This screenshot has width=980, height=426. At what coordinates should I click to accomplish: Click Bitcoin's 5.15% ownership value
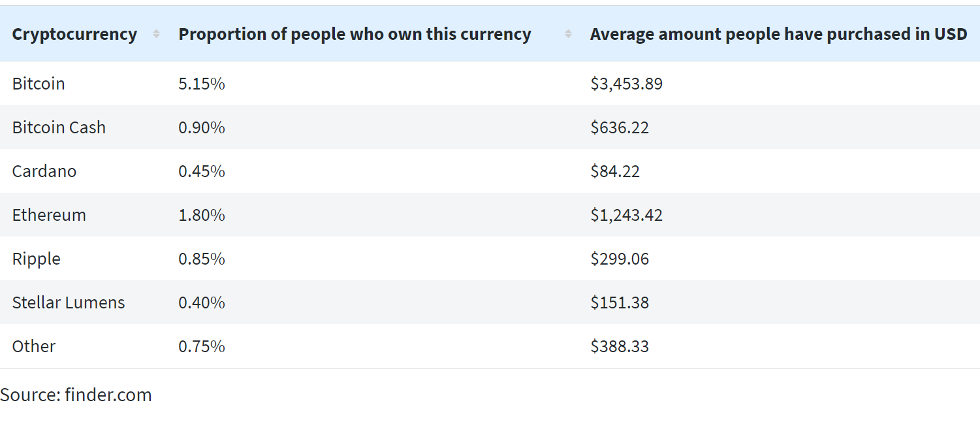pyautogui.click(x=202, y=84)
